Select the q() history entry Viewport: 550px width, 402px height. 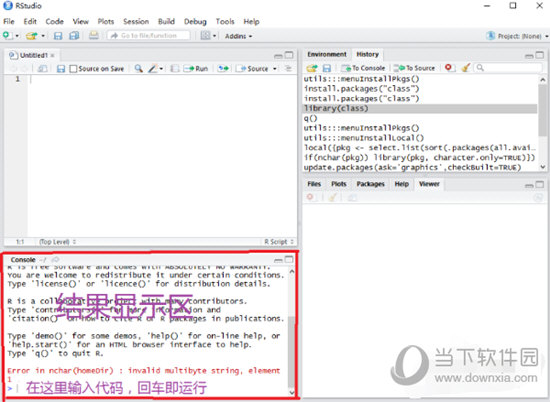[420, 118]
